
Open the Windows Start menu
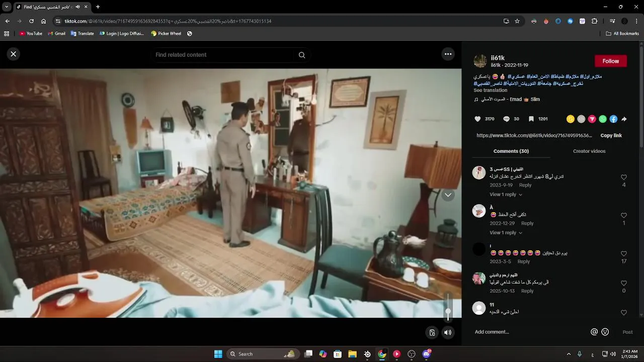[218, 354]
